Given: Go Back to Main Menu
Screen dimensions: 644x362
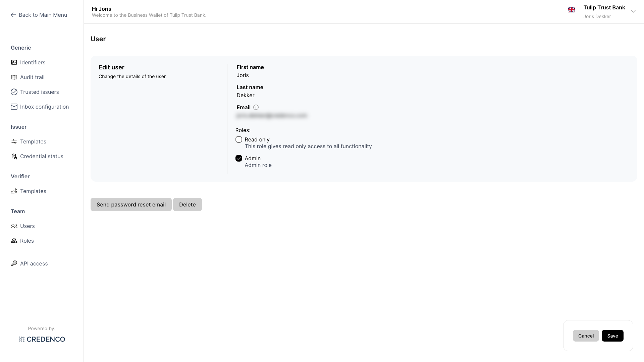Looking at the screenshot, I should 39,15.
